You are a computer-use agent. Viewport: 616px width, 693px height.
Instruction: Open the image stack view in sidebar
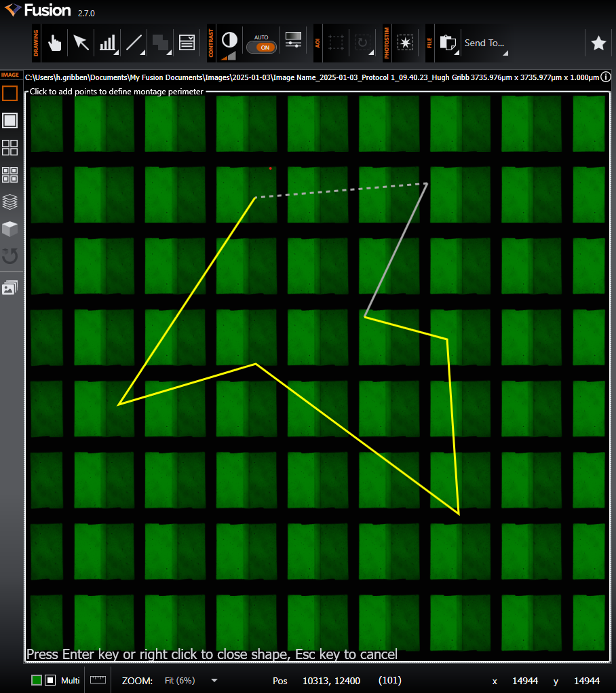(x=10, y=202)
